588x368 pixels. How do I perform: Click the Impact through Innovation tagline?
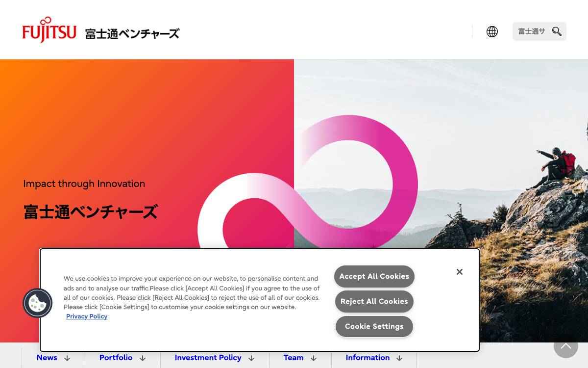(x=84, y=184)
